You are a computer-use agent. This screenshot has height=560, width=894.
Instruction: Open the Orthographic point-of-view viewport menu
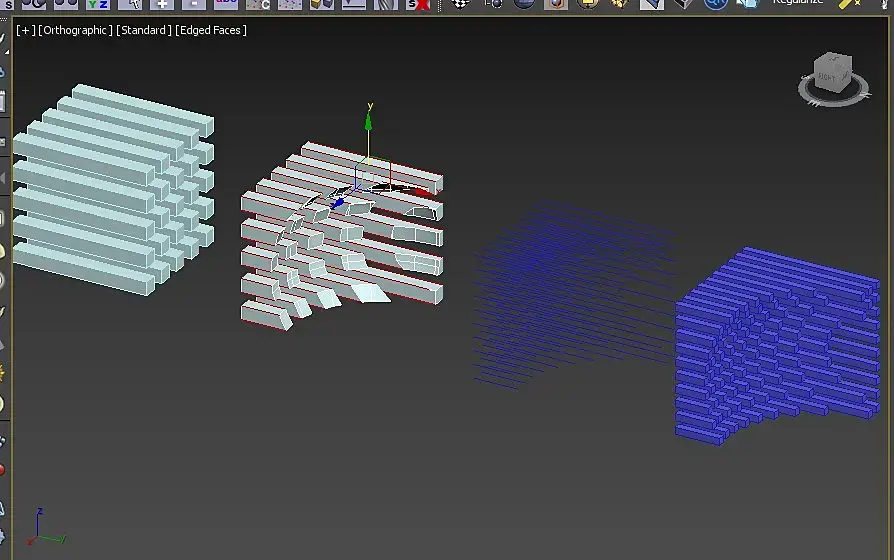[x=75, y=30]
